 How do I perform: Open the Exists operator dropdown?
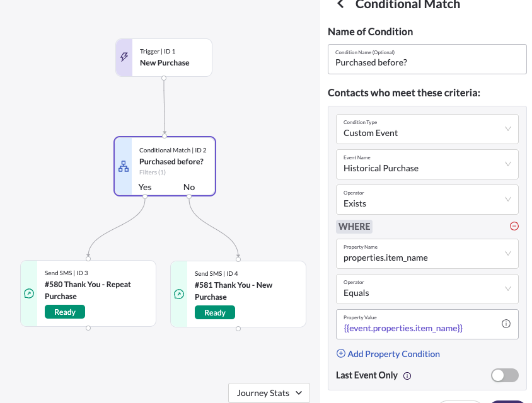pyautogui.click(x=427, y=200)
